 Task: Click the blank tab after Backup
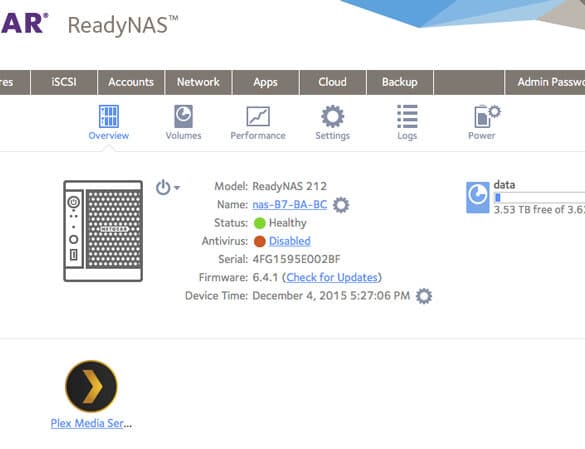point(469,82)
